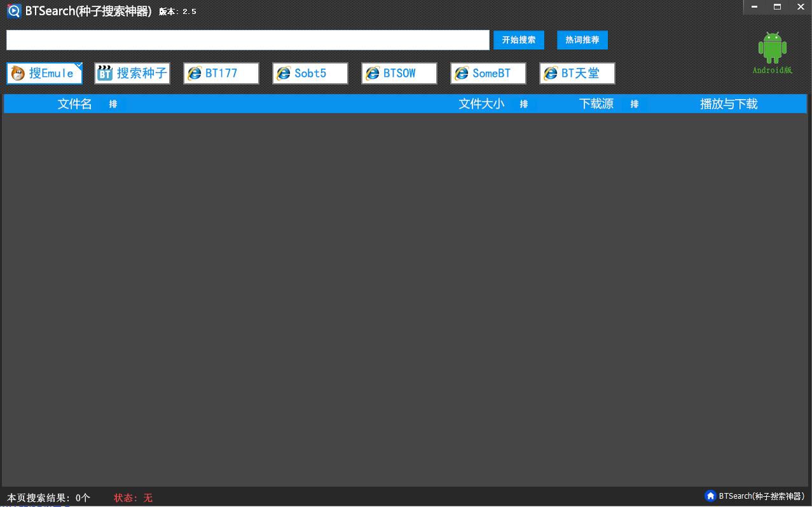Toggle sorting by 文件名 with the 排 button

pos(114,104)
